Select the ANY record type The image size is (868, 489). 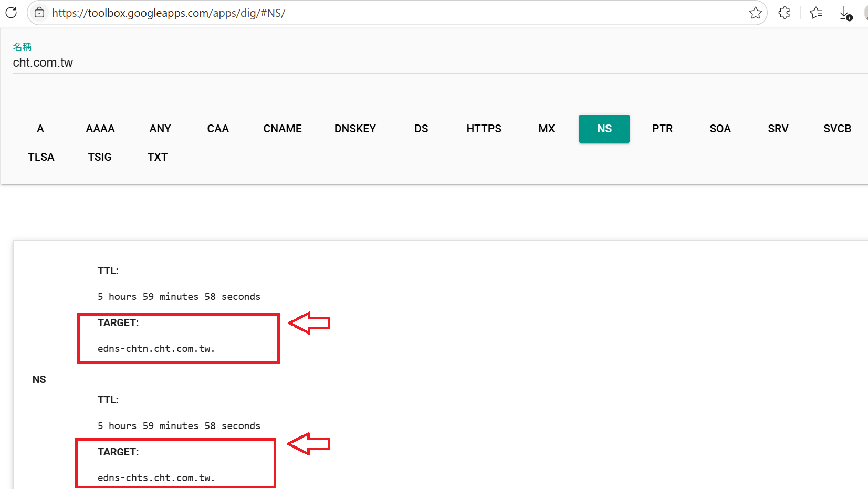[160, 129]
